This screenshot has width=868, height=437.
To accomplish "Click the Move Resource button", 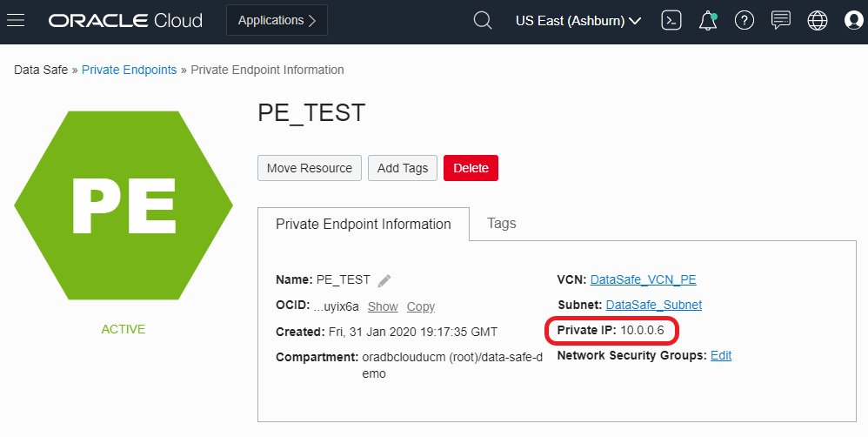I will click(310, 168).
